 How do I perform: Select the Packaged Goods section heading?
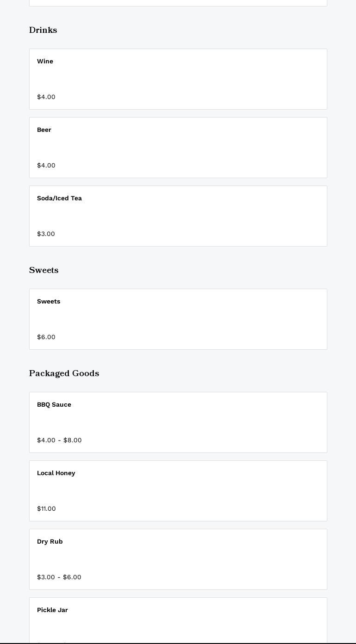click(x=64, y=373)
